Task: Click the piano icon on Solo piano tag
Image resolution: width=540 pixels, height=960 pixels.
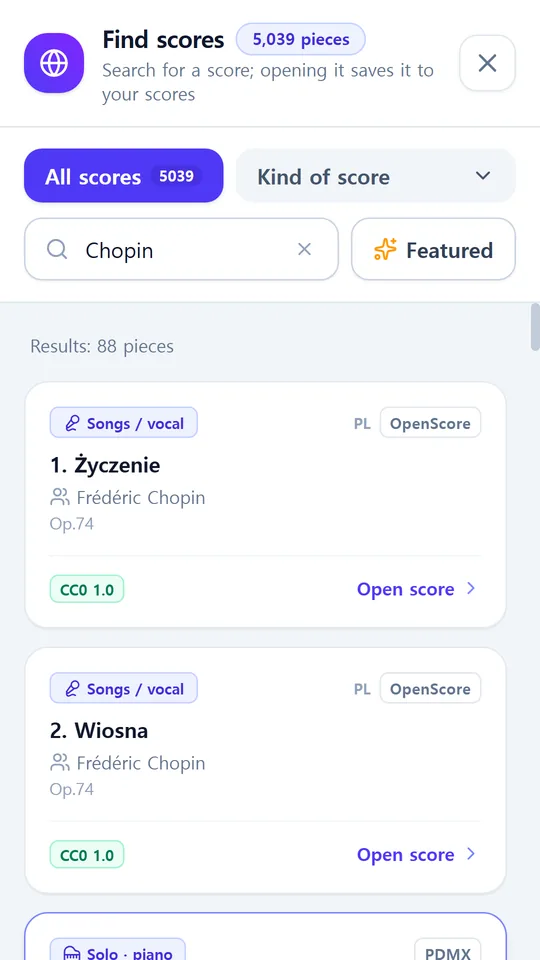Action: click(x=73, y=953)
